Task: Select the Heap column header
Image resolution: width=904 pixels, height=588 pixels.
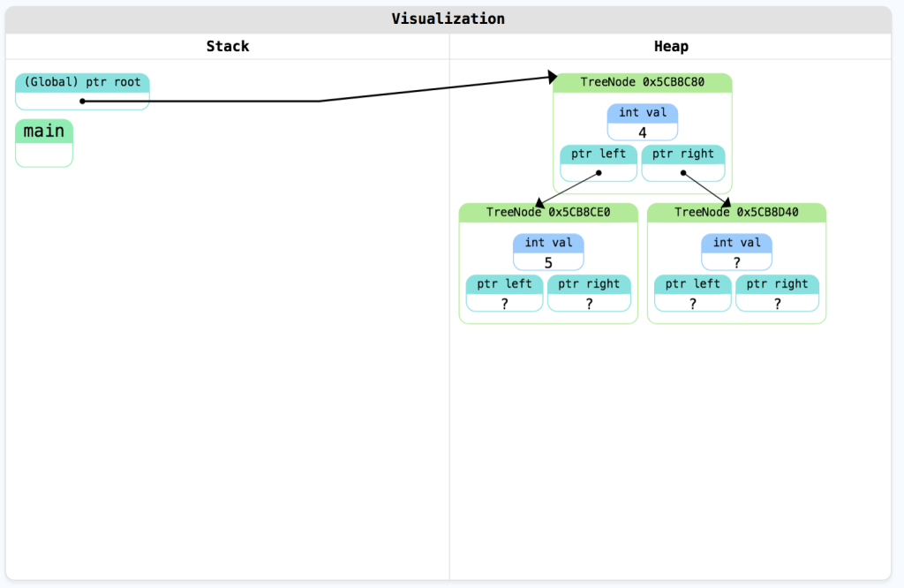Action: pos(671,46)
